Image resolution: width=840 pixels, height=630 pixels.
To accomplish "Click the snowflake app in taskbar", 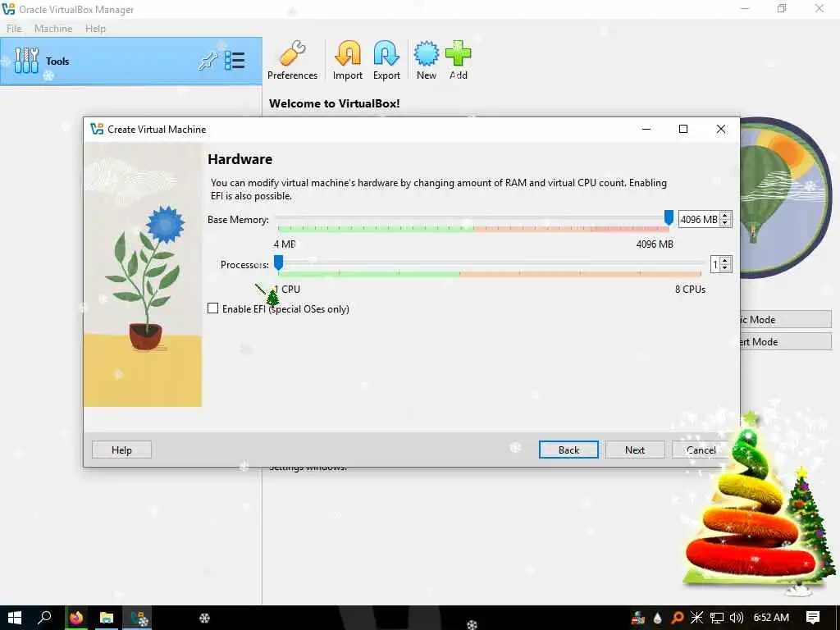I will pos(204,618).
